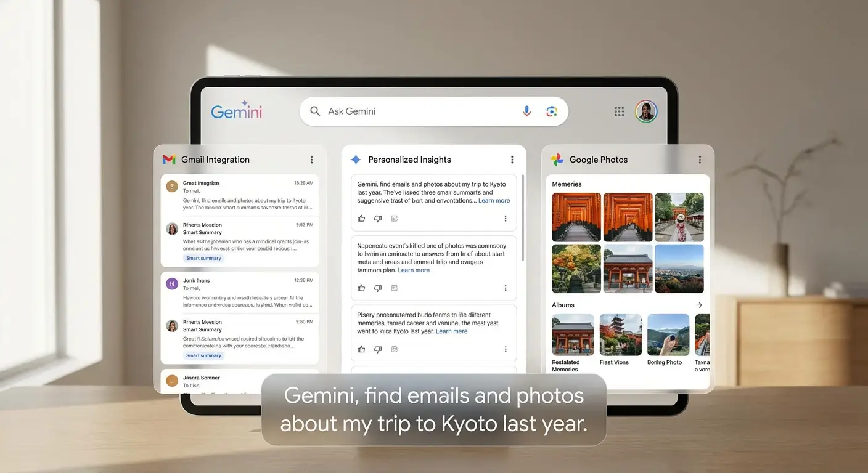The image size is (868, 473).
Task: Click the Smart summary chip
Action: tap(203, 258)
